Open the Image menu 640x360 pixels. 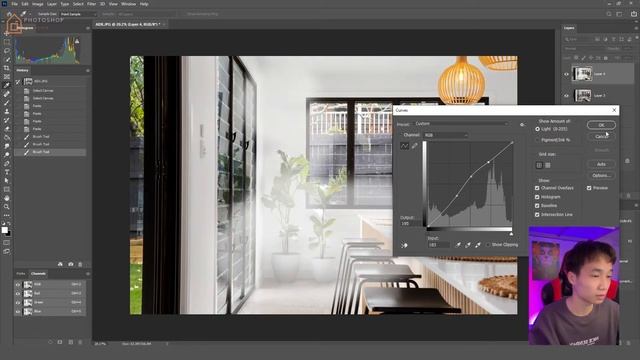[x=38, y=4]
